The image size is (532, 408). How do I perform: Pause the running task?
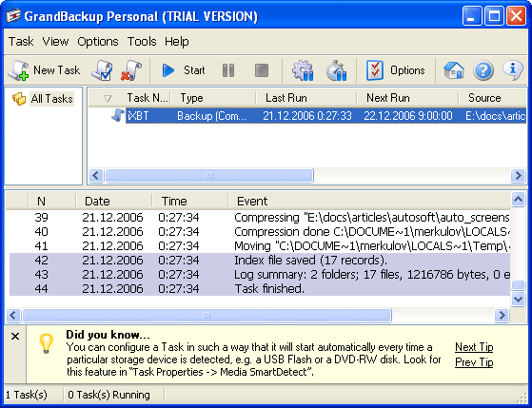pos(228,70)
